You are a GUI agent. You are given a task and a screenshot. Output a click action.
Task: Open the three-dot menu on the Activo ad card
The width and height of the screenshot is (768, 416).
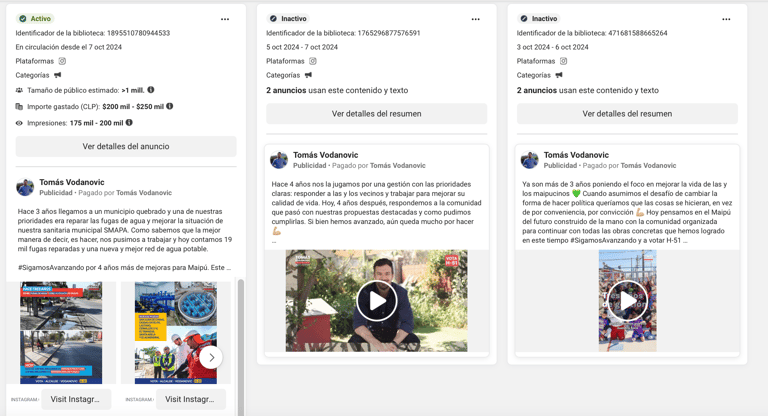[225, 19]
